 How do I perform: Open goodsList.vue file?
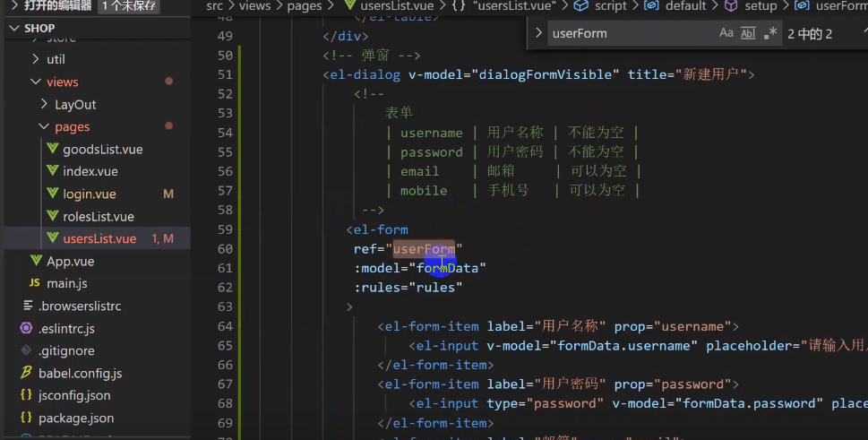tap(102, 150)
